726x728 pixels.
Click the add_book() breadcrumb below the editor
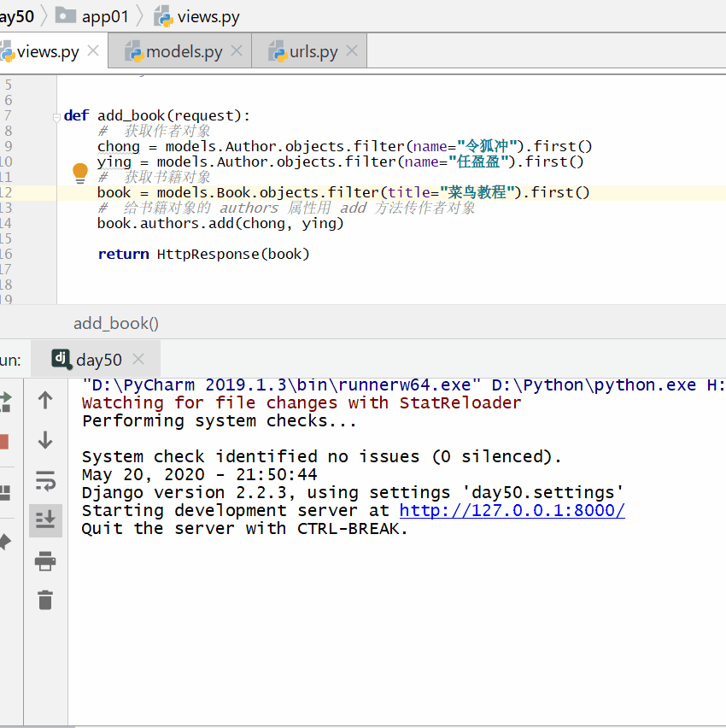coord(116,323)
